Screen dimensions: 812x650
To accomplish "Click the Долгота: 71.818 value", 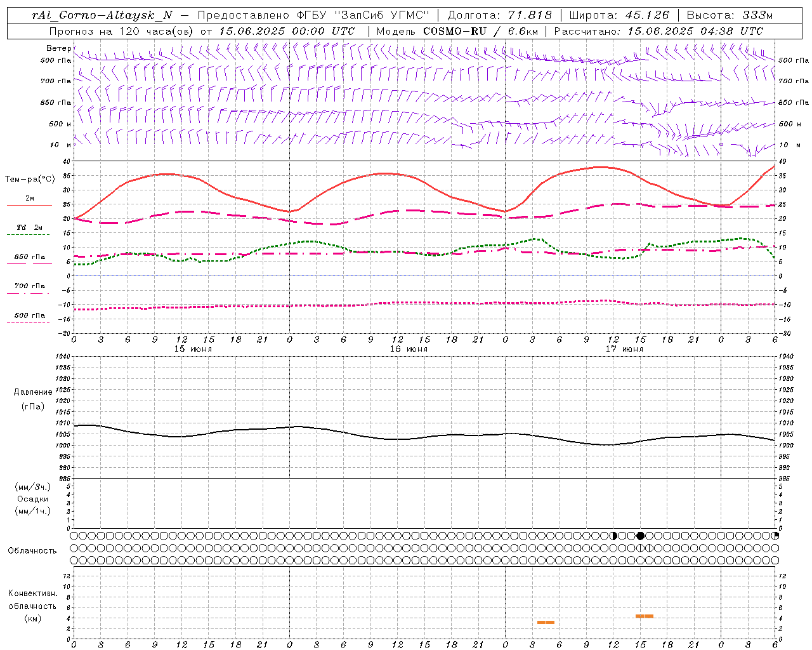I will pyautogui.click(x=500, y=15).
